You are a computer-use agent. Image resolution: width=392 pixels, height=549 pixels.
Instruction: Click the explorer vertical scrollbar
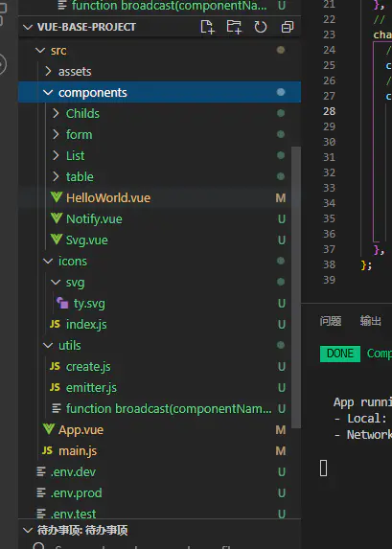click(x=296, y=287)
